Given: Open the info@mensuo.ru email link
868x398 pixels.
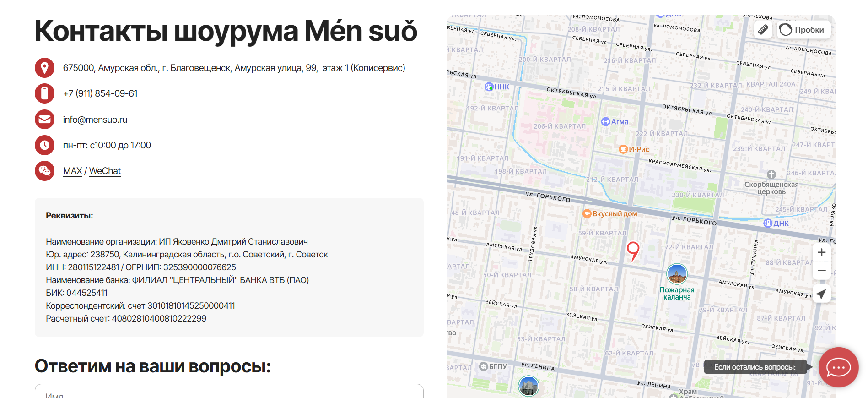Looking at the screenshot, I should 95,120.
